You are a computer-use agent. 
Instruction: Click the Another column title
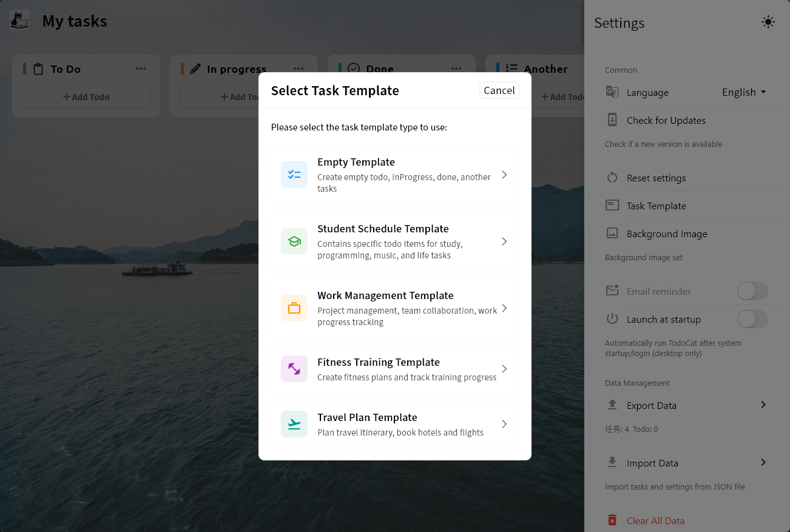(x=546, y=69)
